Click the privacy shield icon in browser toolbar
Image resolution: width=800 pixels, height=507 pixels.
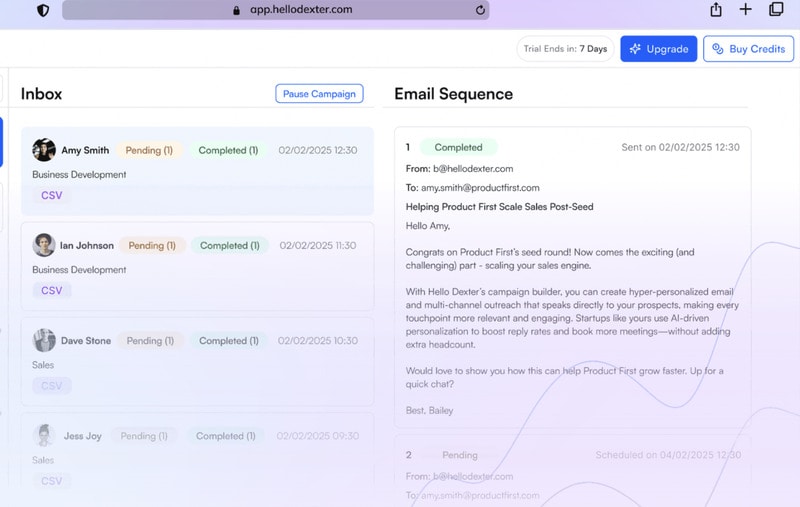[x=42, y=10]
